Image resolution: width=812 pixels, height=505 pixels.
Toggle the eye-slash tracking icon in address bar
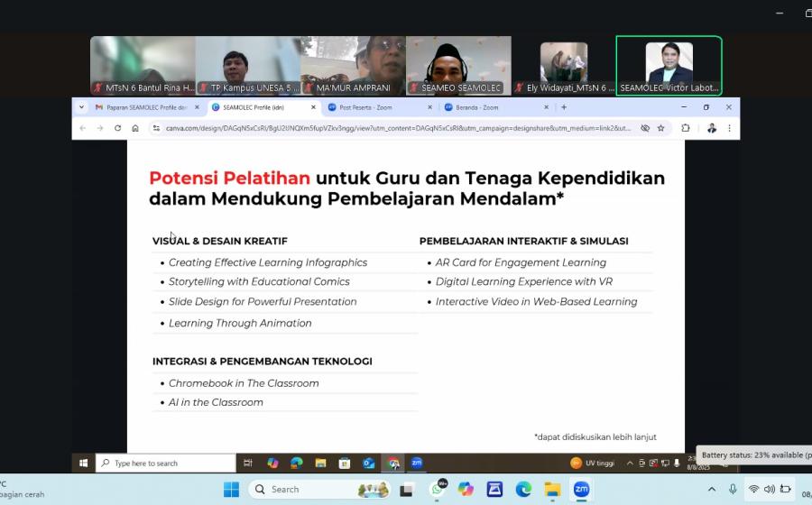click(x=644, y=128)
